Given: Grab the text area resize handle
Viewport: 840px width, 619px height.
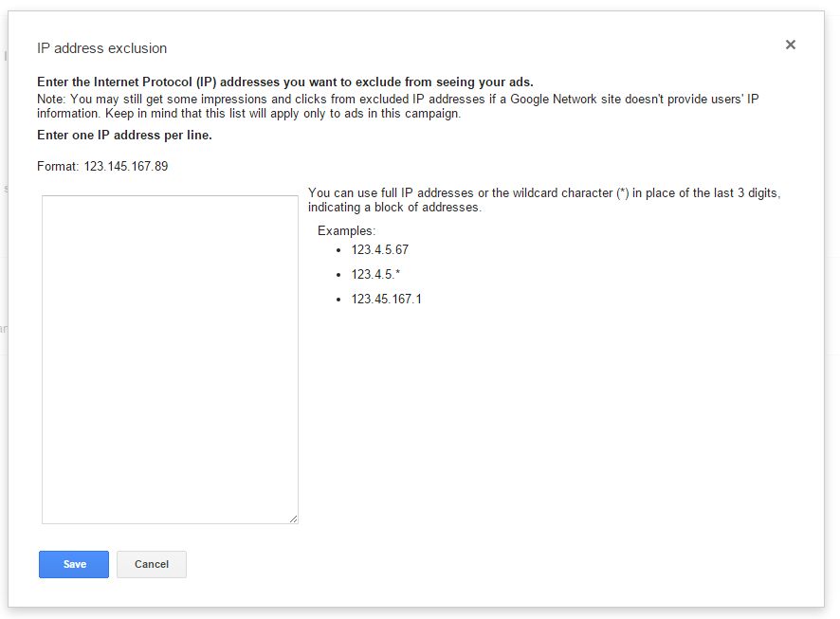Looking at the screenshot, I should (x=294, y=519).
